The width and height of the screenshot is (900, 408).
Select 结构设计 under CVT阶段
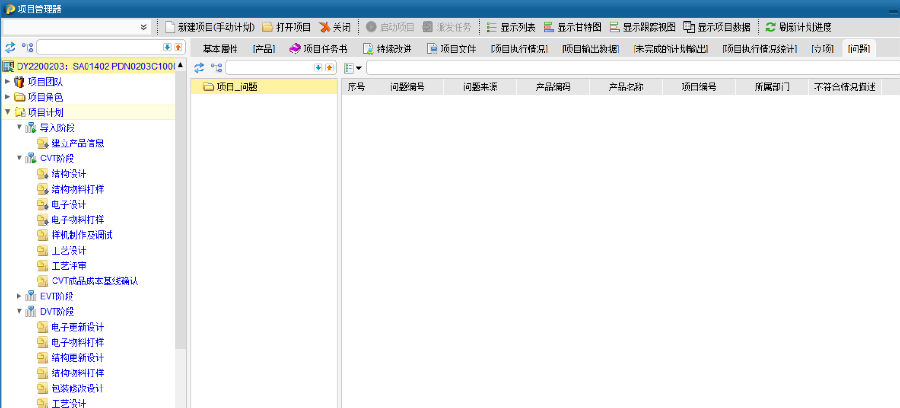coord(68,173)
